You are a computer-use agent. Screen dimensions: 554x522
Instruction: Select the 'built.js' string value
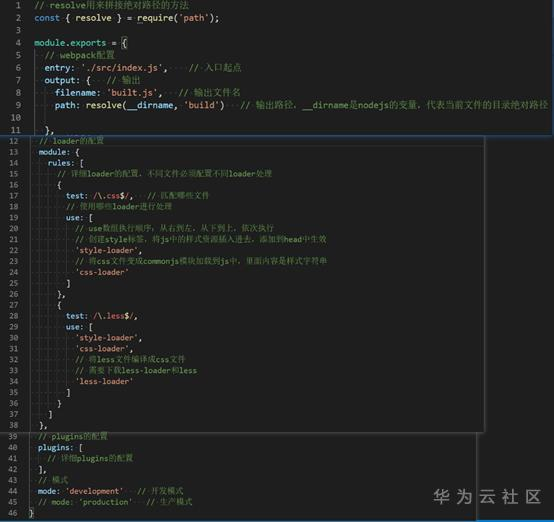click(x=132, y=93)
